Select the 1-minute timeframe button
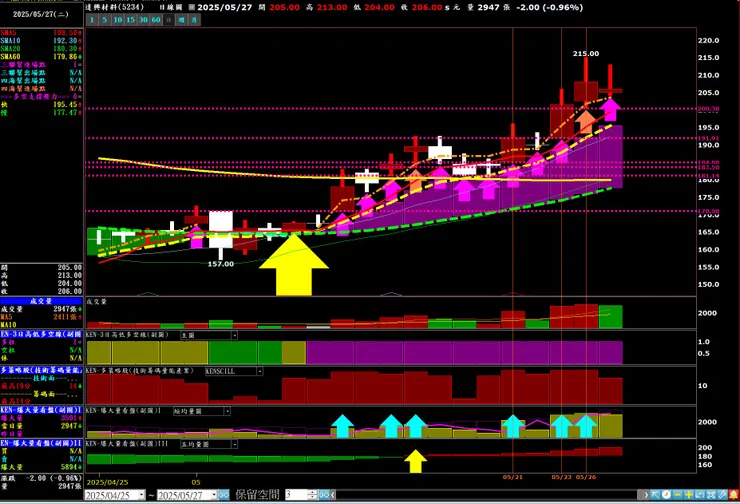740x504 pixels. click(92, 20)
